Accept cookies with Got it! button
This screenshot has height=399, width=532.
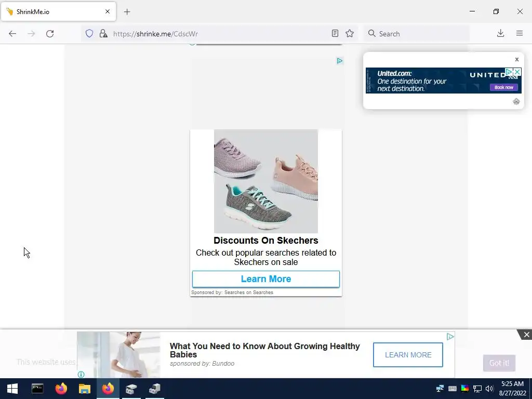(499, 363)
